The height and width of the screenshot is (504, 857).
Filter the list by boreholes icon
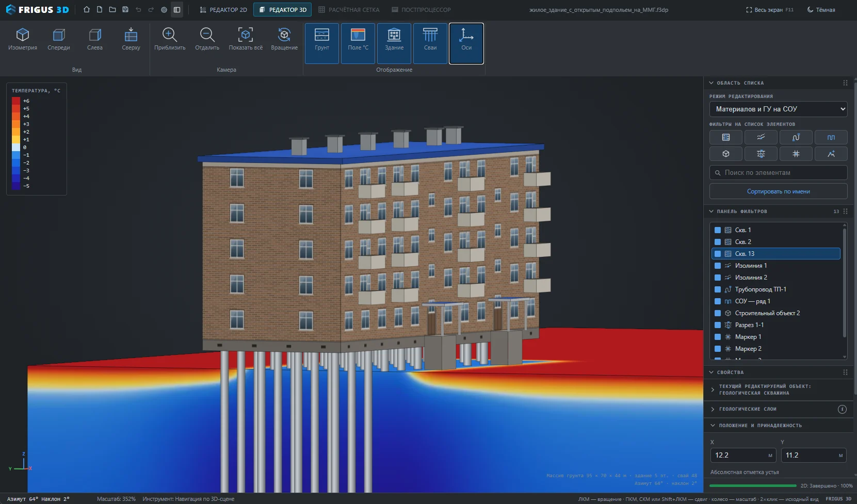(x=726, y=137)
